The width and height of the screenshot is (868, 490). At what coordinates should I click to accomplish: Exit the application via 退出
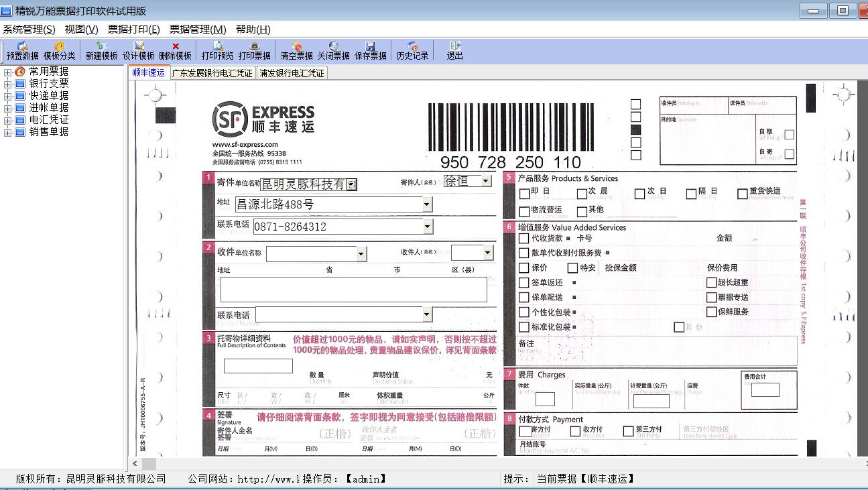coord(455,51)
